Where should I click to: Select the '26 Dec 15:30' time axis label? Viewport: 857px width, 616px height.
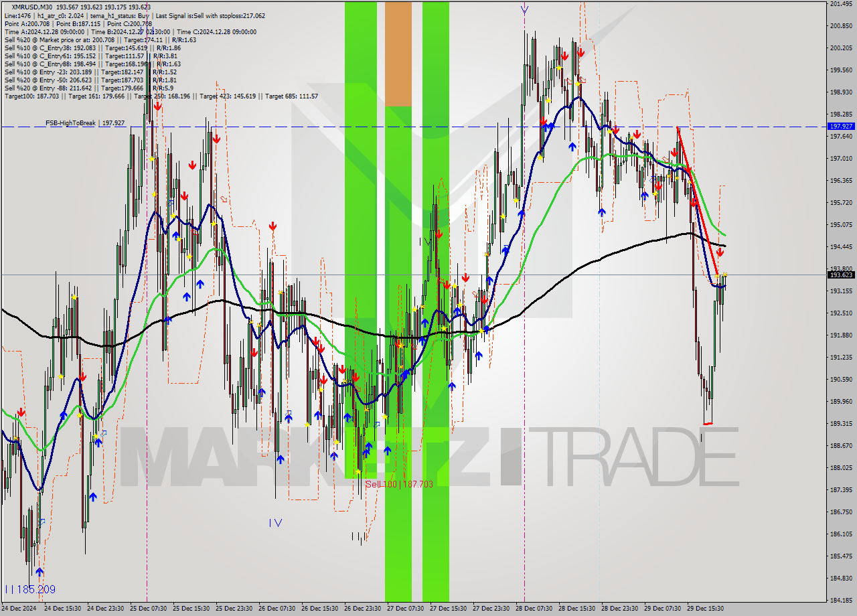click(319, 609)
